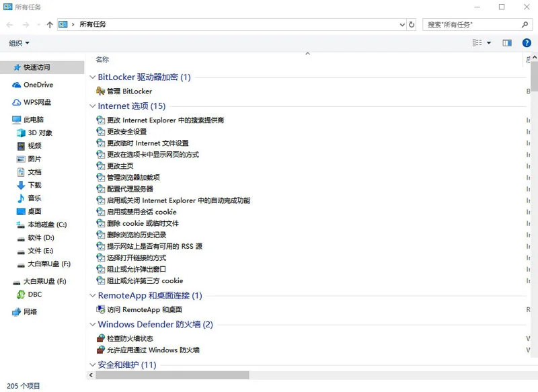Viewport: 538px width, 392px height.
Task: Click the control panel icon in address bar
Action: pyautogui.click(x=63, y=24)
